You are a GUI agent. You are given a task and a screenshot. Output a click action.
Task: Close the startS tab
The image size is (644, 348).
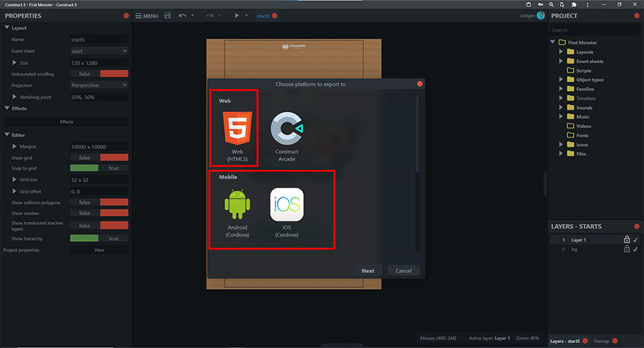[275, 16]
